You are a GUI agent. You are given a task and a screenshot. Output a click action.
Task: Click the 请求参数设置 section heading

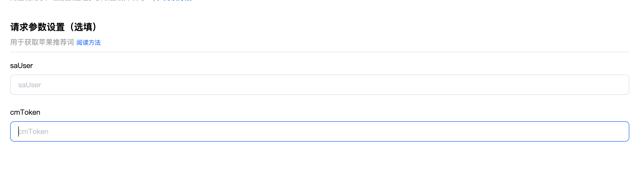pos(38,27)
